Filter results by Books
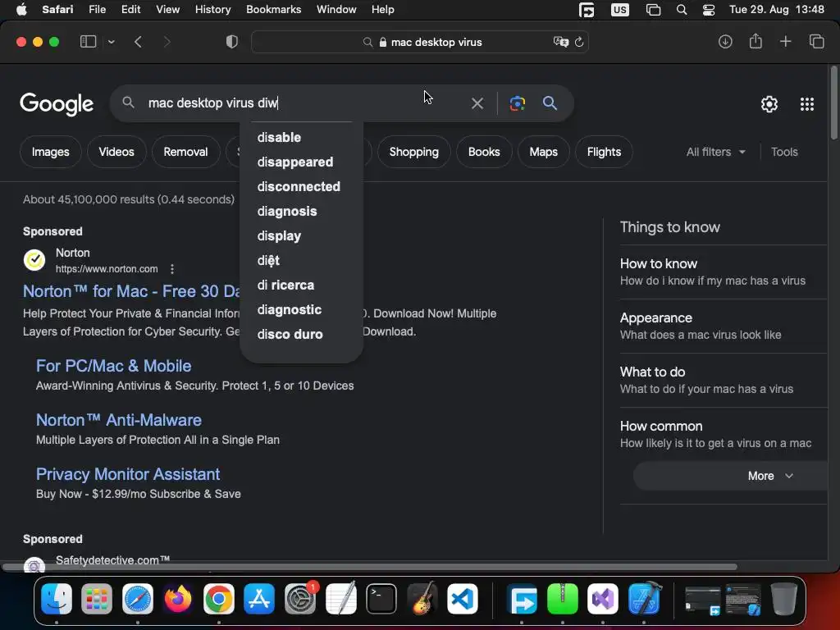840x630 pixels. click(484, 152)
